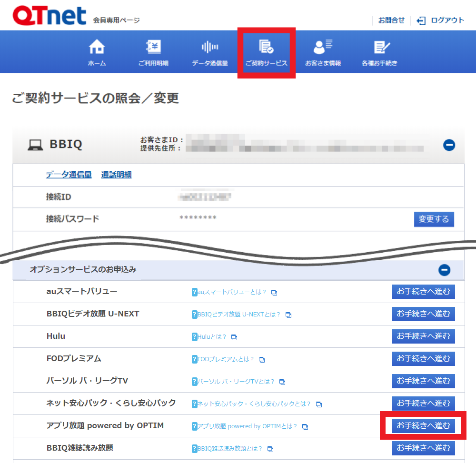Open ご利用明細 billing statement icon
Viewport: 476px width, 463px height.
tap(153, 48)
